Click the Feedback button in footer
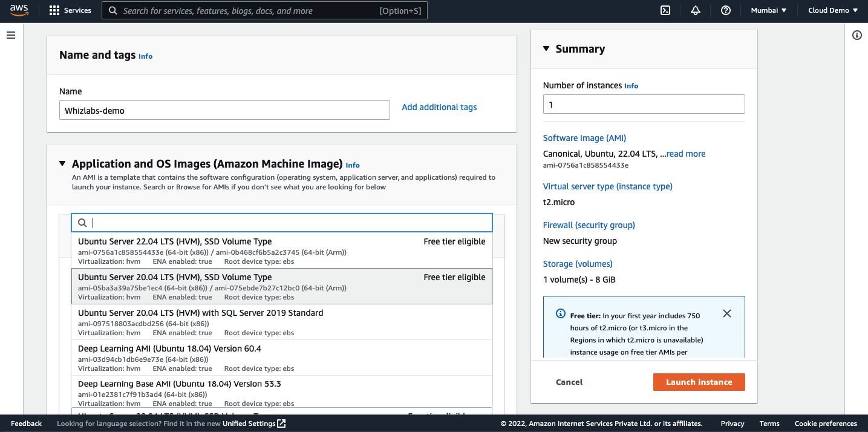Screen dimensions: 868x432 [x=27, y=424]
